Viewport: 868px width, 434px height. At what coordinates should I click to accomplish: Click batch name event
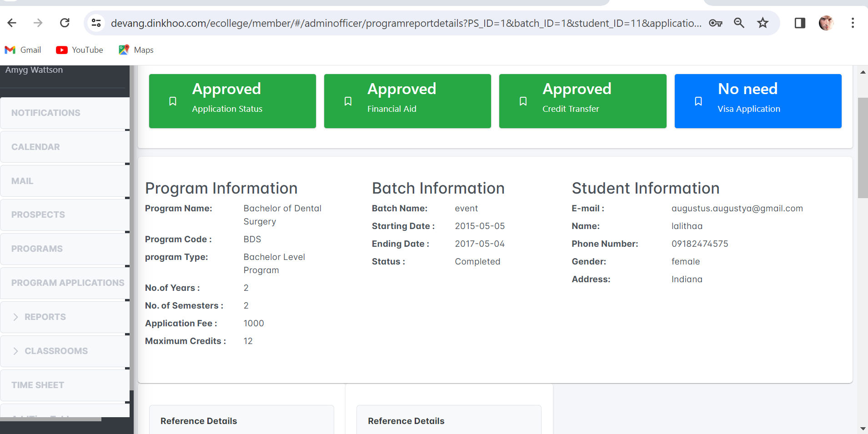[467, 208]
